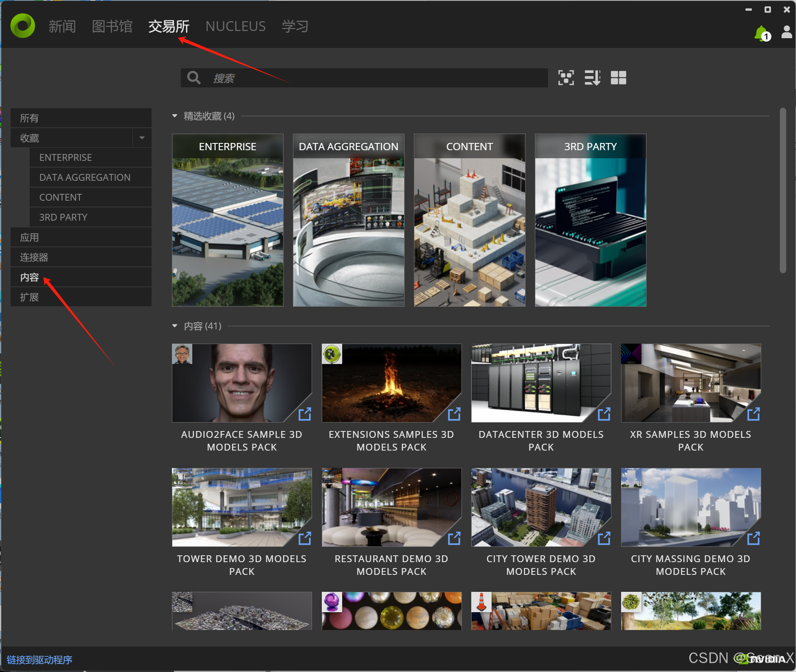Switch to the NUCLEUS tab
This screenshot has width=796, height=672.
coord(236,26)
